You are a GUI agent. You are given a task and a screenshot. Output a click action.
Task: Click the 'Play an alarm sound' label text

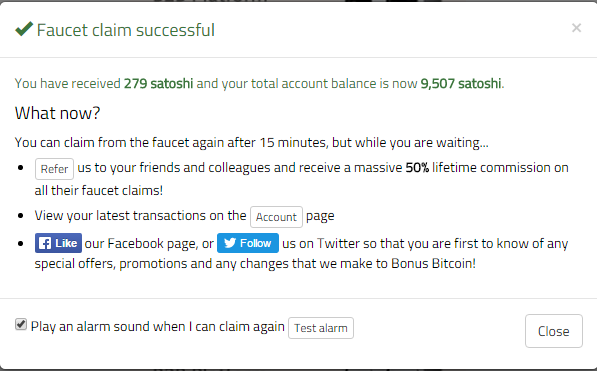pyautogui.click(x=157, y=327)
